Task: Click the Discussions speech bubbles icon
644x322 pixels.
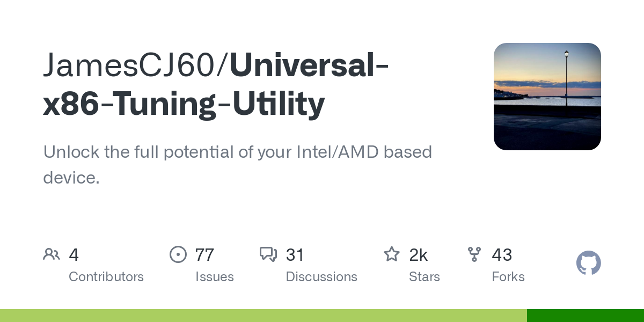Action: pos(268,254)
